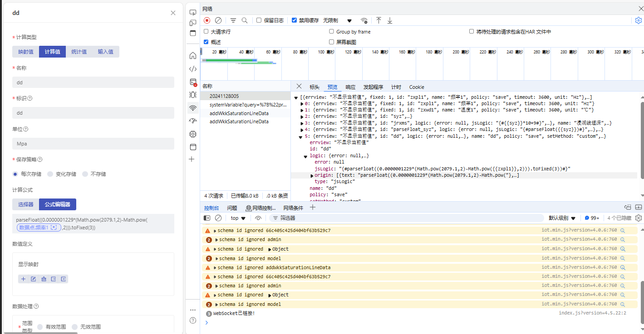Image resolution: width=644 pixels, height=334 pixels.
Task: Uncheck the 禁用缓存 checkbox
Action: point(294,20)
